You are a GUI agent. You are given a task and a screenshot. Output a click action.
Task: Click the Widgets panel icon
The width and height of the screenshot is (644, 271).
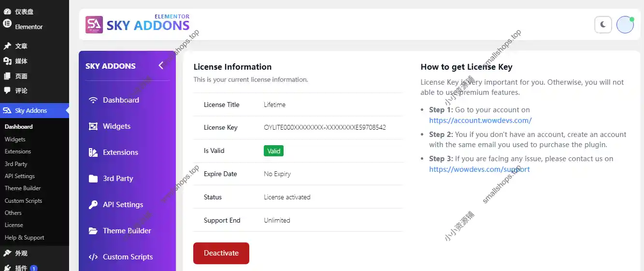[x=93, y=126]
